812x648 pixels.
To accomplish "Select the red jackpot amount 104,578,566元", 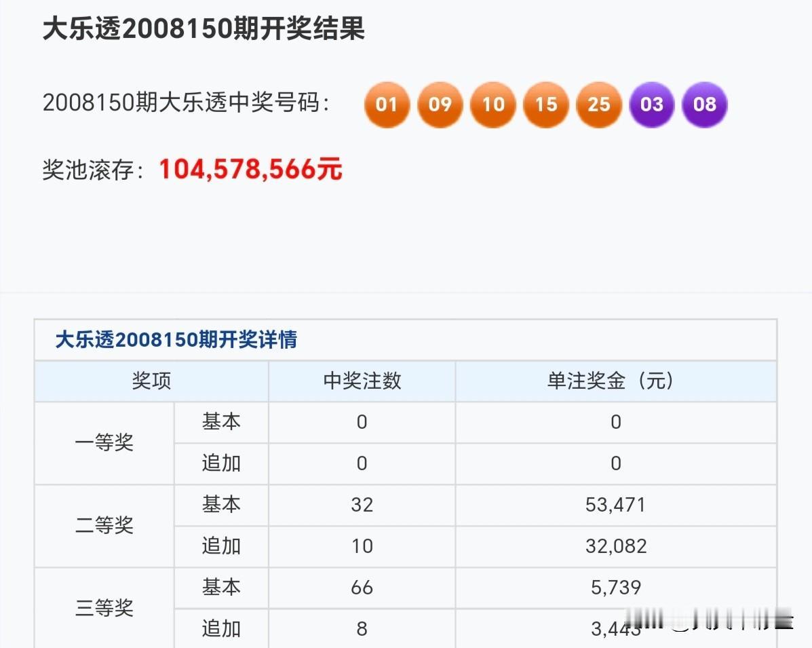I will coord(250,170).
